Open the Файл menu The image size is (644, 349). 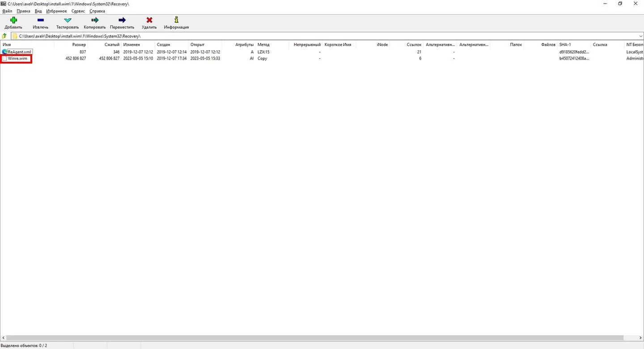(x=7, y=11)
